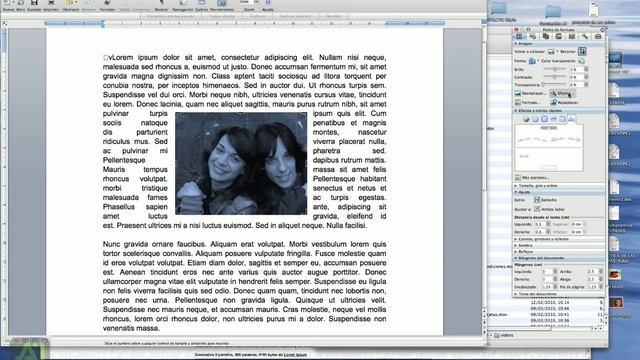Select the sixth quick style effect tab
Viewport: 640px width, 360px height.
click(571, 119)
